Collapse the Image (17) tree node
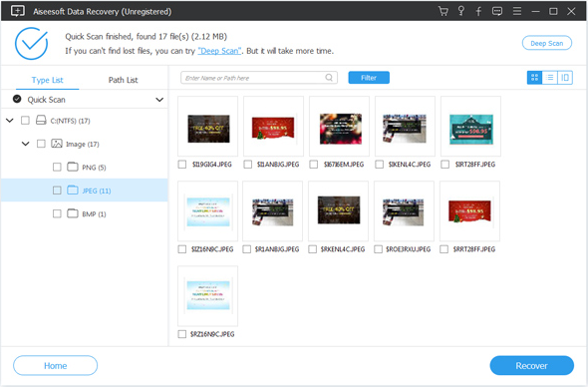Image resolution: width=588 pixels, height=387 pixels. click(x=26, y=144)
